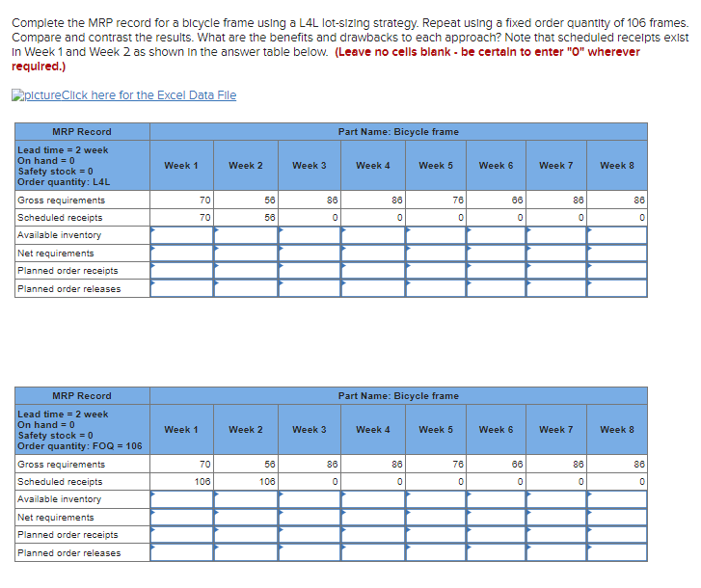
Task: Select L4L Planned order receipts cell for Week 3
Action: pos(310,271)
